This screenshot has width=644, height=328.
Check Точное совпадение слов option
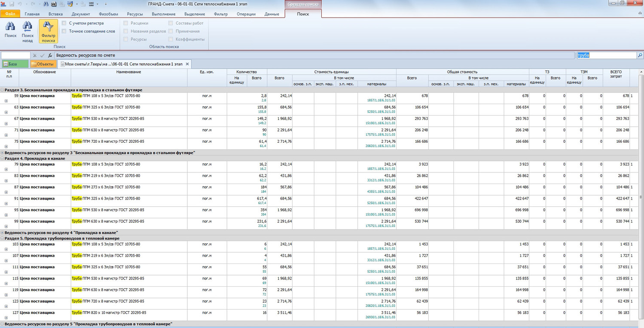(x=64, y=31)
